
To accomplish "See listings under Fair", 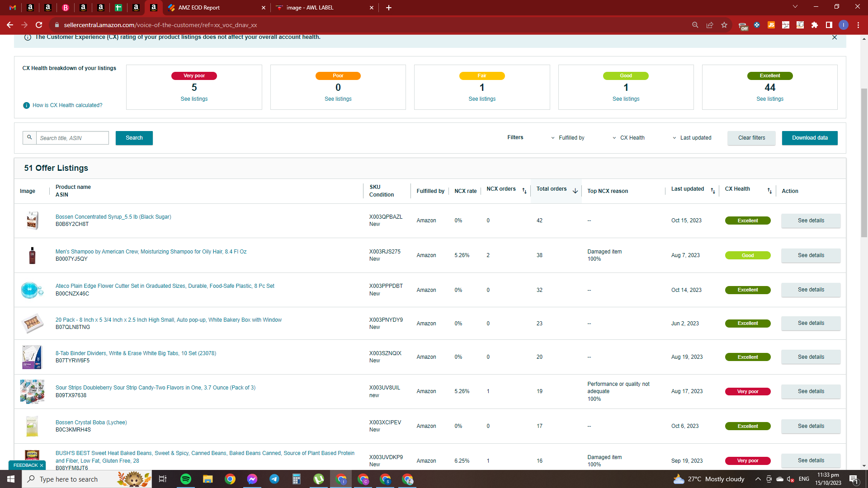I will (x=482, y=99).
